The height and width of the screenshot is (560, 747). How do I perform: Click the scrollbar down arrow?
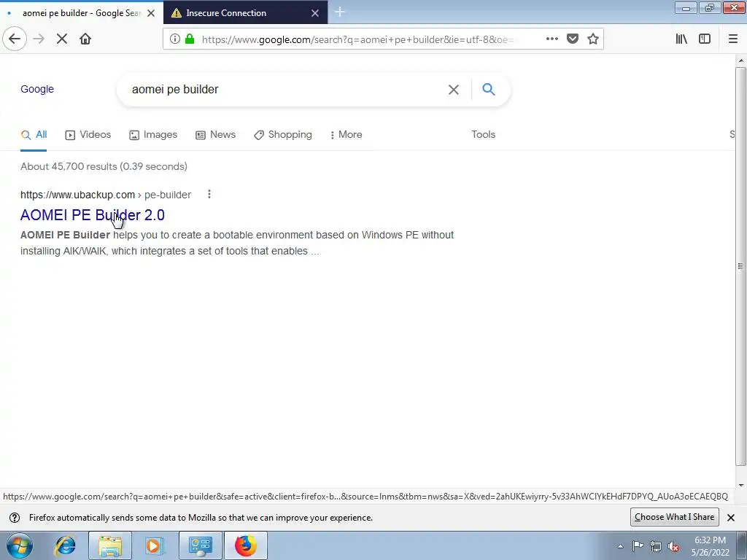(741, 485)
